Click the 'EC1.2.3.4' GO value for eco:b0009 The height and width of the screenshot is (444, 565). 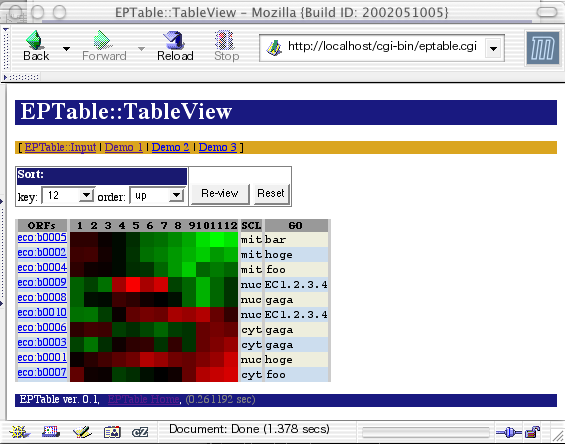(296, 285)
